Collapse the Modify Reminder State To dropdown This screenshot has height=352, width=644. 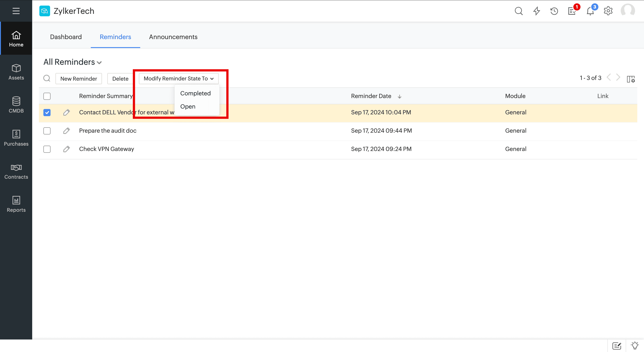point(178,79)
